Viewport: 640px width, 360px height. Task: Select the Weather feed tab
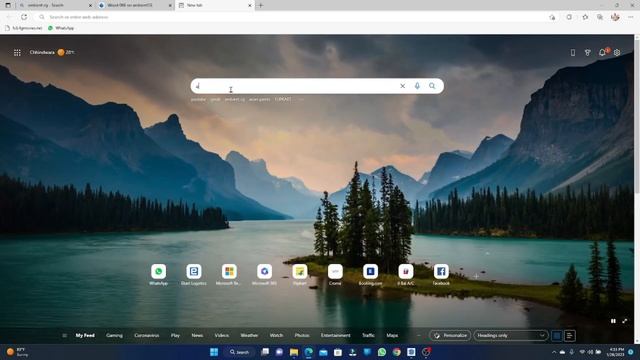pyautogui.click(x=249, y=336)
